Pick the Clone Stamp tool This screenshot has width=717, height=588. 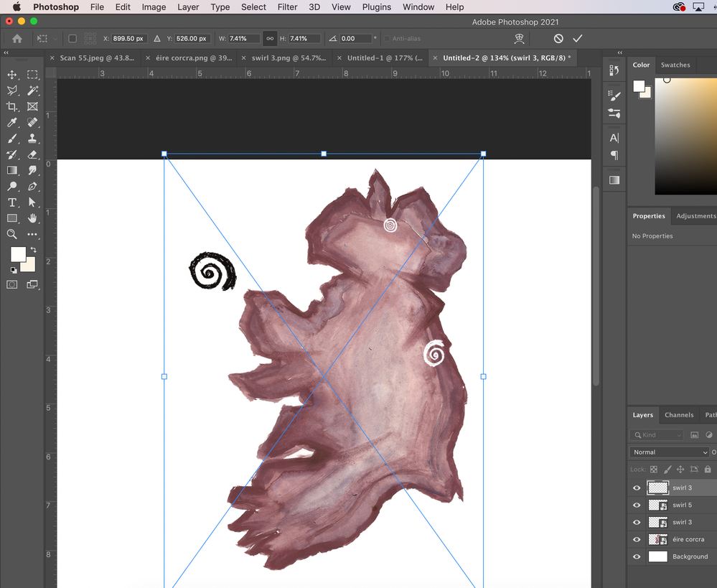(x=32, y=139)
